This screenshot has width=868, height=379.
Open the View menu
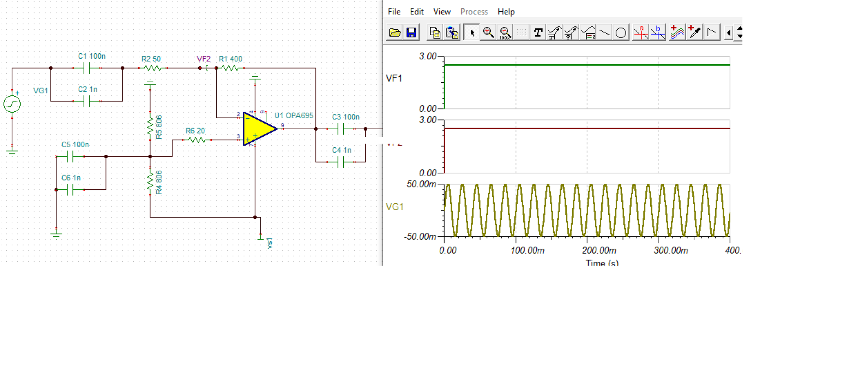pos(442,12)
